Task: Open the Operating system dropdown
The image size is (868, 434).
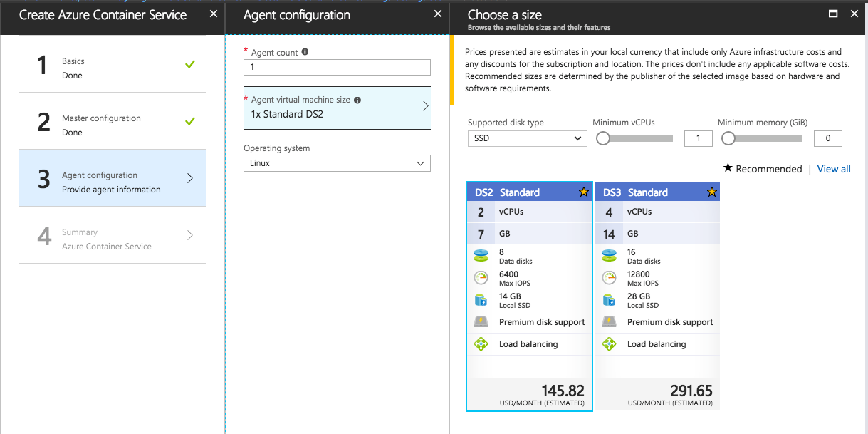Action: [337, 163]
